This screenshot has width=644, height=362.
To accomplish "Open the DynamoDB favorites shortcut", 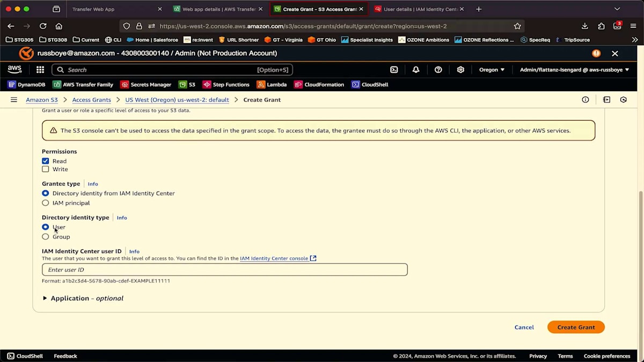I will pyautogui.click(x=27, y=85).
